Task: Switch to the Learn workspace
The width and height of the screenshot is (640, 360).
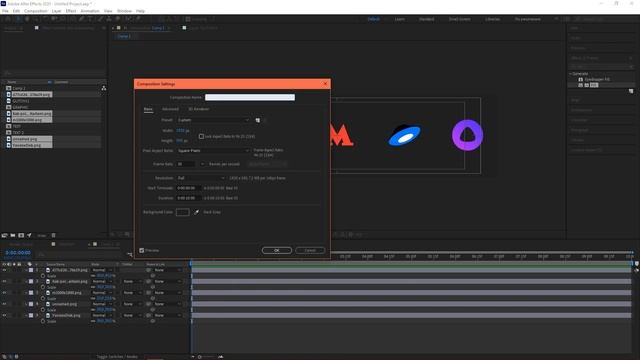Action: pyautogui.click(x=400, y=19)
